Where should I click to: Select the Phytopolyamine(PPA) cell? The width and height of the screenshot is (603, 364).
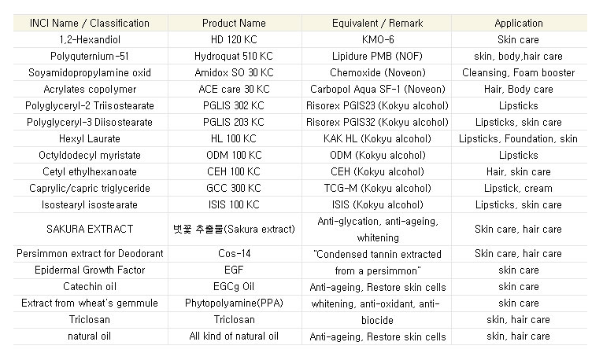tap(234, 303)
